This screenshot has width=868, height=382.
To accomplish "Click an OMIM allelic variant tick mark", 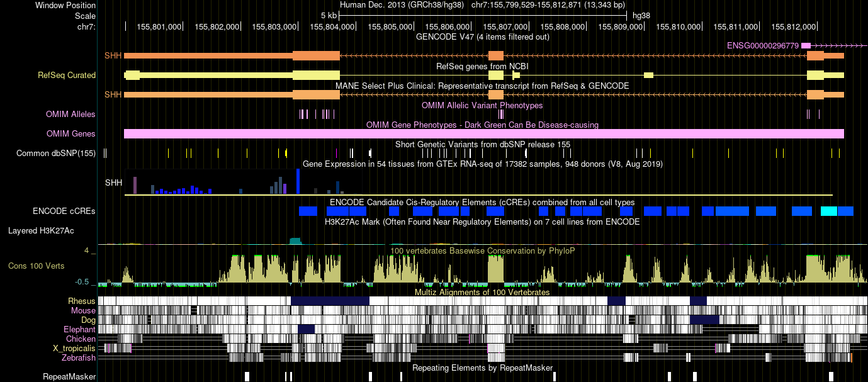I will click(x=302, y=114).
